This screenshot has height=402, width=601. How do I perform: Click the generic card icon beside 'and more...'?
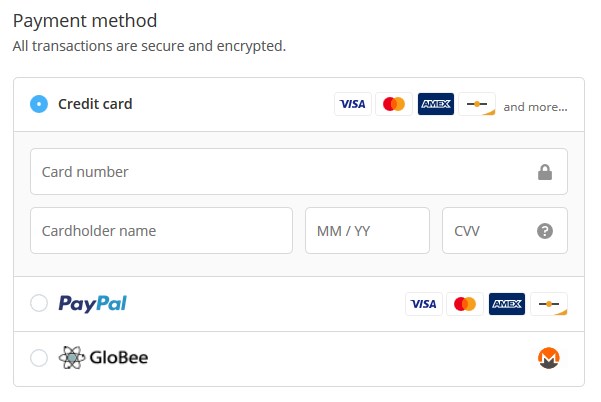click(x=477, y=104)
